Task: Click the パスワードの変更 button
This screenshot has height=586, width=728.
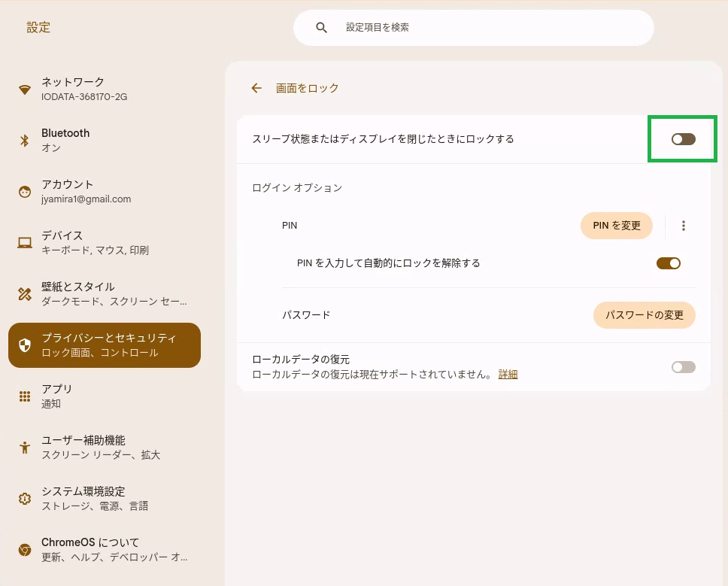Action: click(644, 315)
